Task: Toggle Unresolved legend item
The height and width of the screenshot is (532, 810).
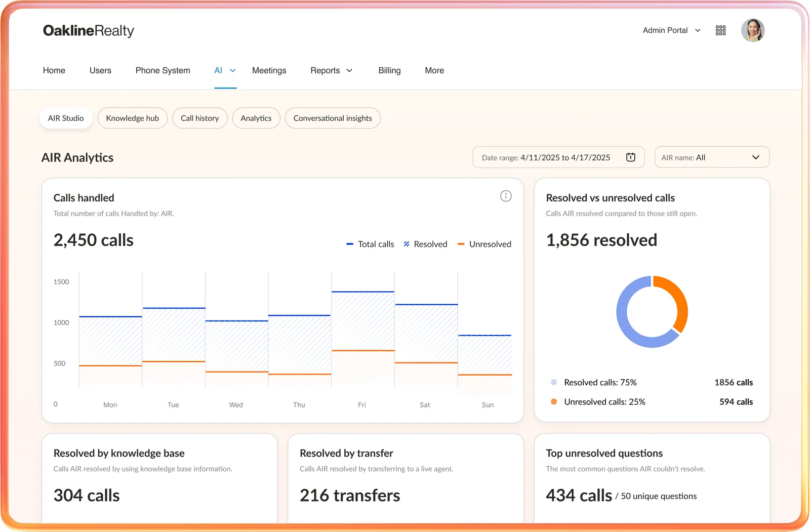Action: (x=484, y=244)
